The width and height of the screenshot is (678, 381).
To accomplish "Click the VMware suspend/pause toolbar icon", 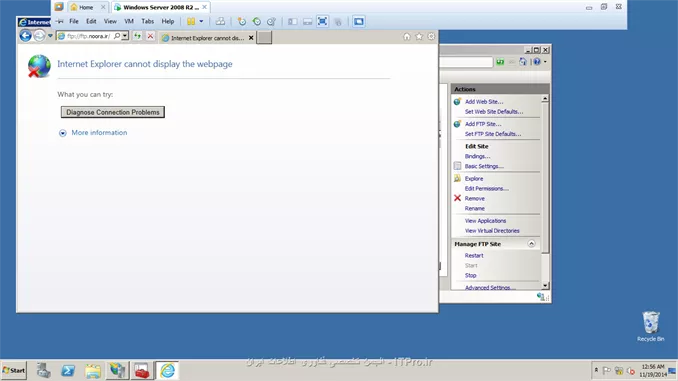I will pos(191,21).
